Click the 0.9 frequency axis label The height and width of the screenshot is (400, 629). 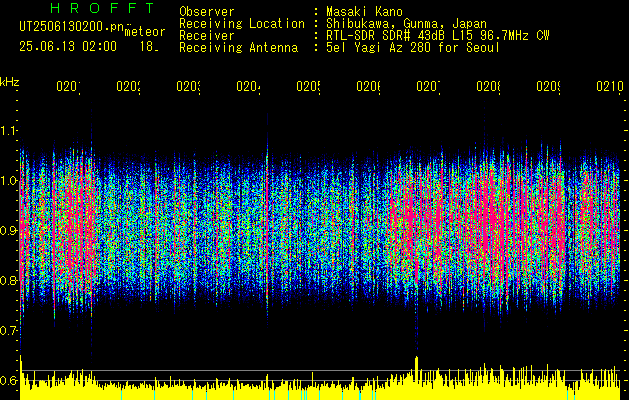click(9, 231)
